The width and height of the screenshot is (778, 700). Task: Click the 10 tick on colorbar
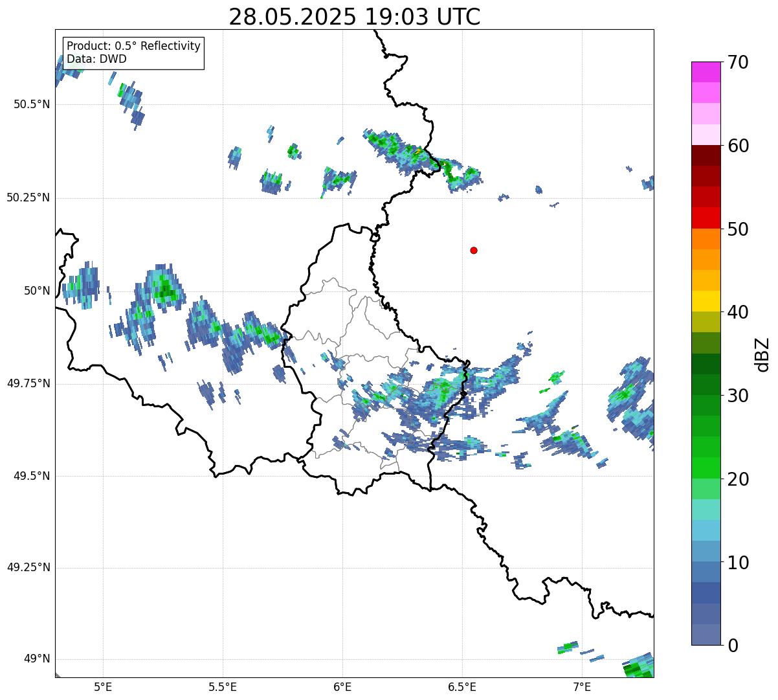(738, 562)
